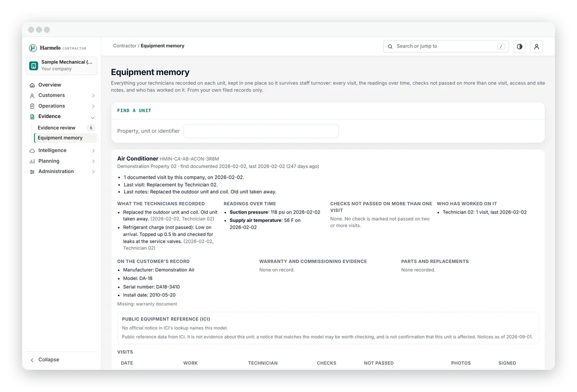
Task: Select Equipment memory in the sidebar
Action: point(65,138)
